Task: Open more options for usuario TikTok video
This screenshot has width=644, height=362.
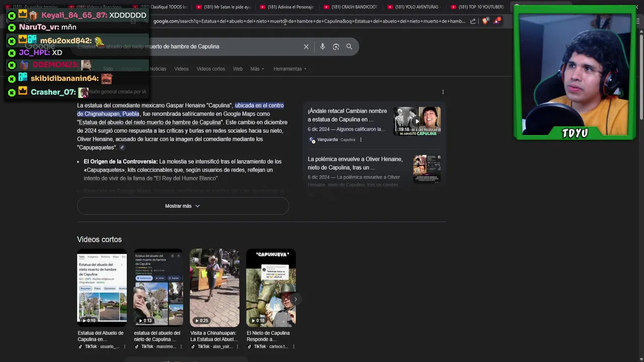Action: (x=125, y=346)
